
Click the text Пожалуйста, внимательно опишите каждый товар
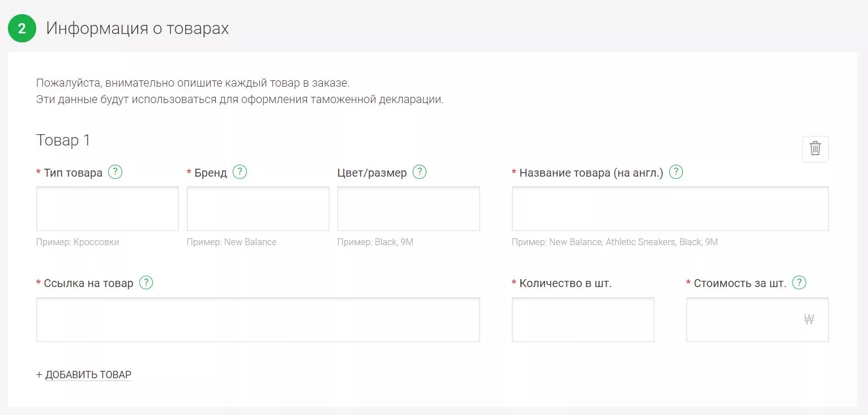[x=193, y=83]
